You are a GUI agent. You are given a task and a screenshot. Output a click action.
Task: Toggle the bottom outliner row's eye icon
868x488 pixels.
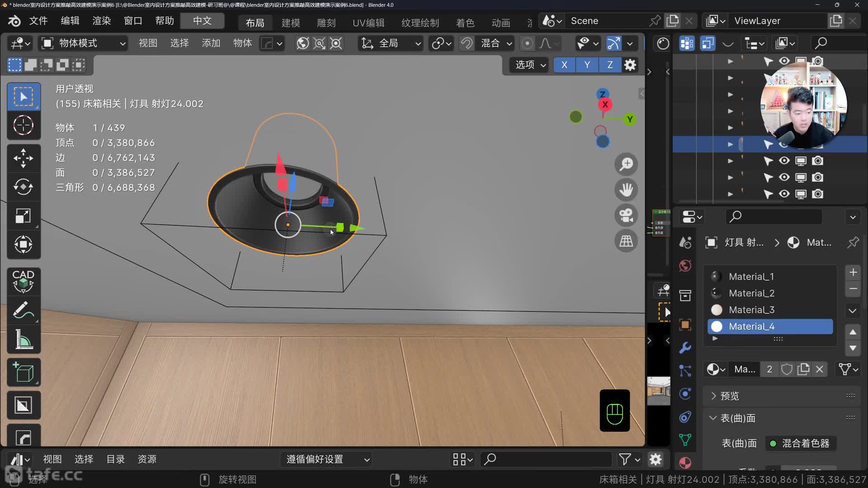(784, 194)
